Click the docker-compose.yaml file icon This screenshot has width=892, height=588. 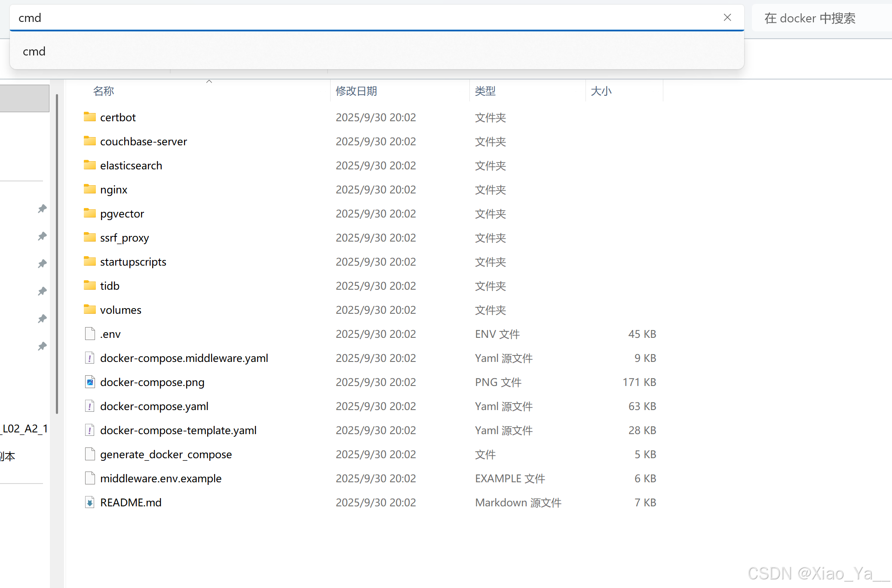89,406
